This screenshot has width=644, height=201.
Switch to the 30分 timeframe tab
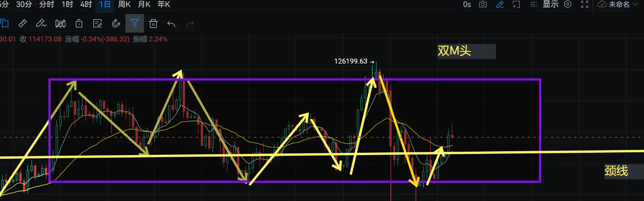(24, 4)
